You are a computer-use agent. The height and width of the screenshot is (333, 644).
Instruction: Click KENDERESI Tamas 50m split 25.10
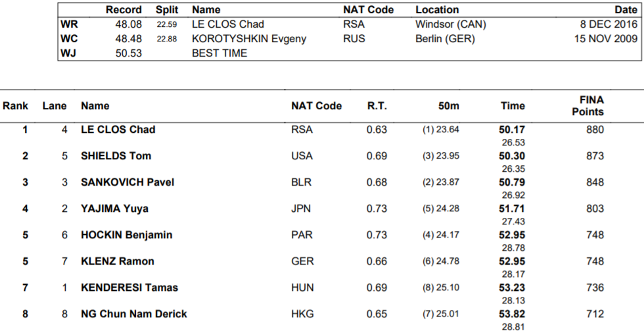click(441, 288)
